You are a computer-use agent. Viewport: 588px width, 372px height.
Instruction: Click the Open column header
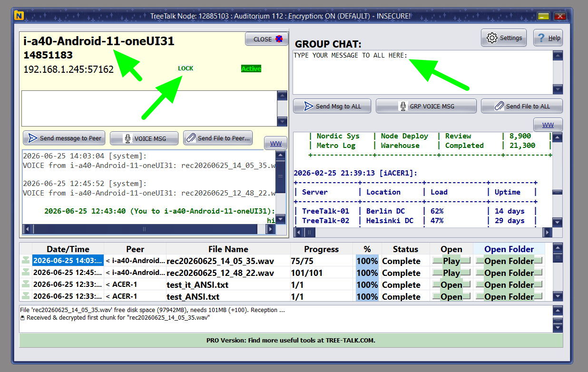(x=451, y=249)
